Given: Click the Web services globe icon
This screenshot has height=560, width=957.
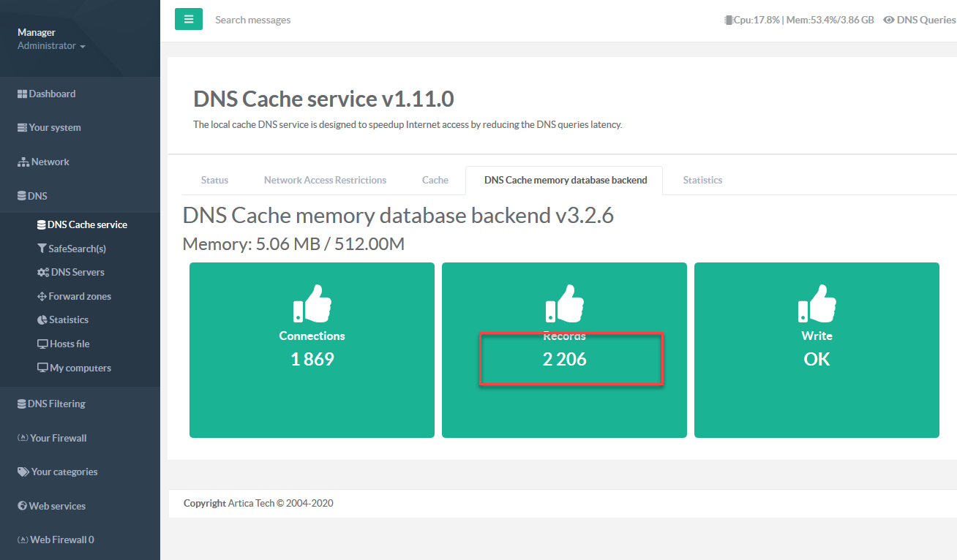Looking at the screenshot, I should pos(23,506).
